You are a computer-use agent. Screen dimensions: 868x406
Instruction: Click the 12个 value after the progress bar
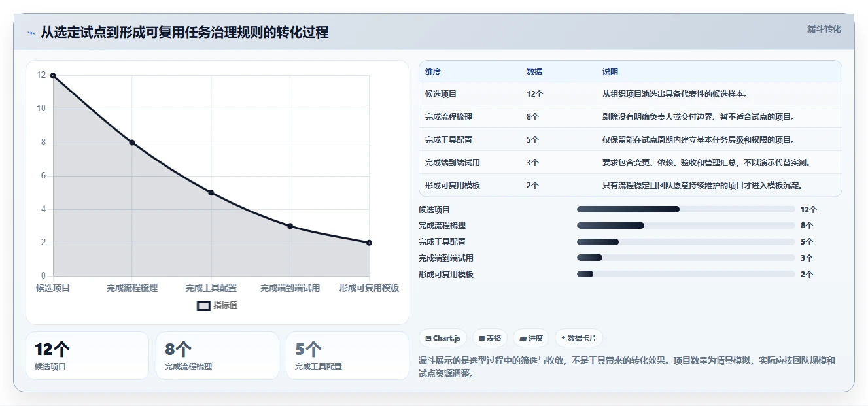pyautogui.click(x=808, y=210)
